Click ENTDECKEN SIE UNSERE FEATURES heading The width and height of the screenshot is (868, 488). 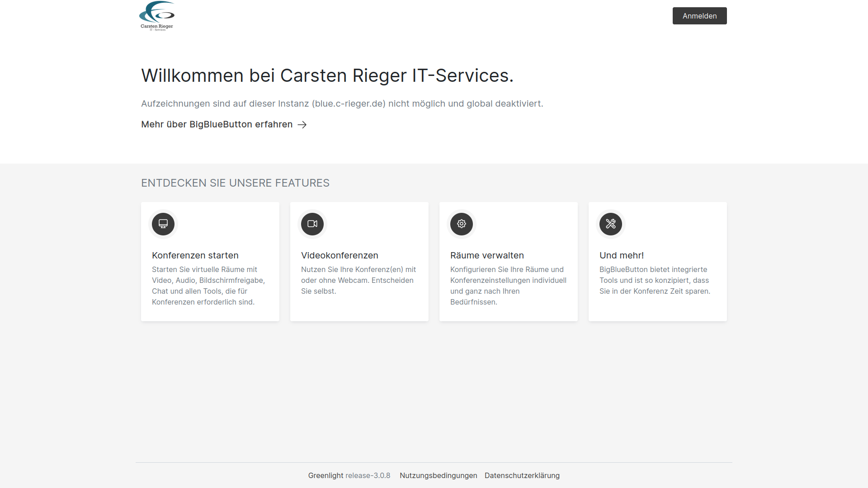pyautogui.click(x=235, y=183)
